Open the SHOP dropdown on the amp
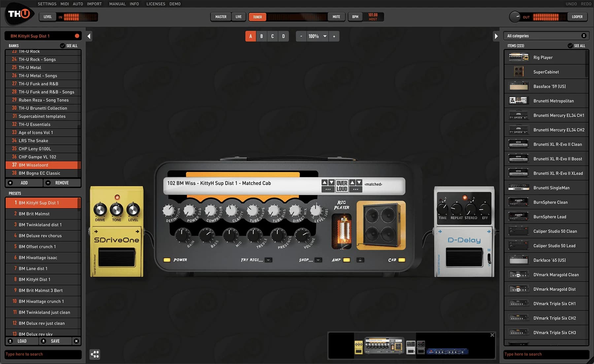Viewport: 594px width, 364px height. (318, 260)
